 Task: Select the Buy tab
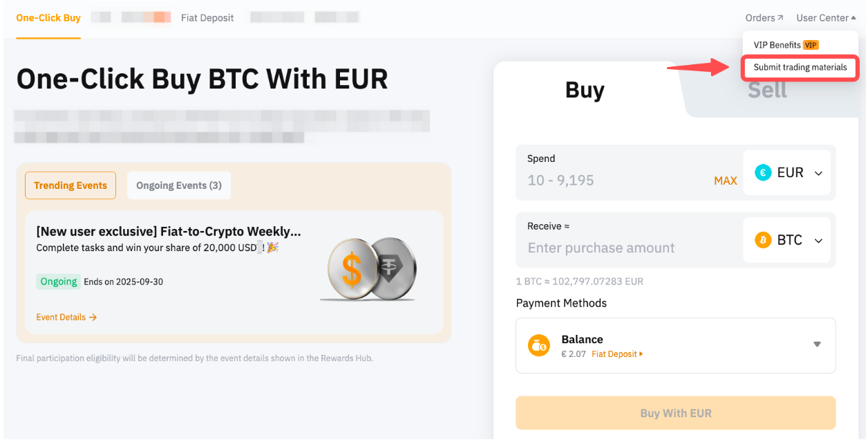585,90
